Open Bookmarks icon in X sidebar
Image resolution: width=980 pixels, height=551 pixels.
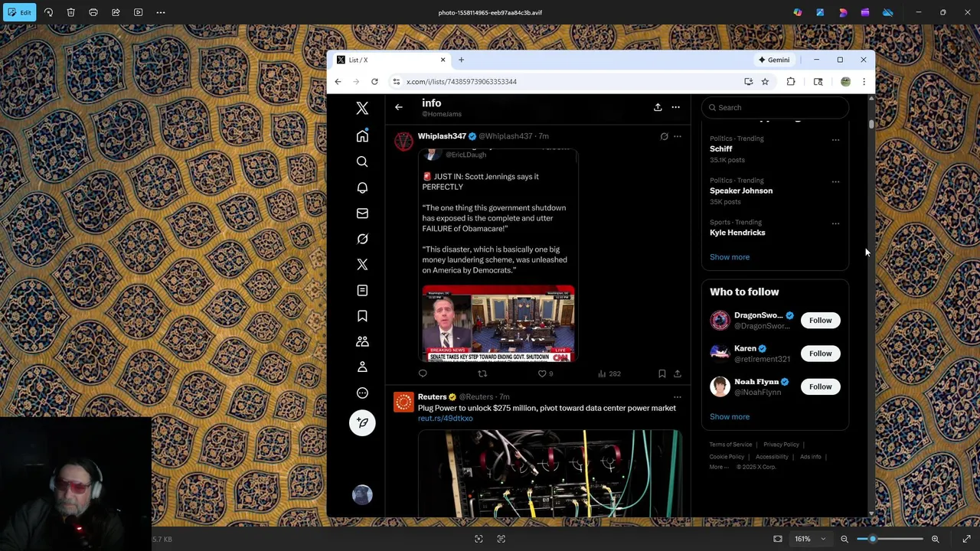coord(362,316)
